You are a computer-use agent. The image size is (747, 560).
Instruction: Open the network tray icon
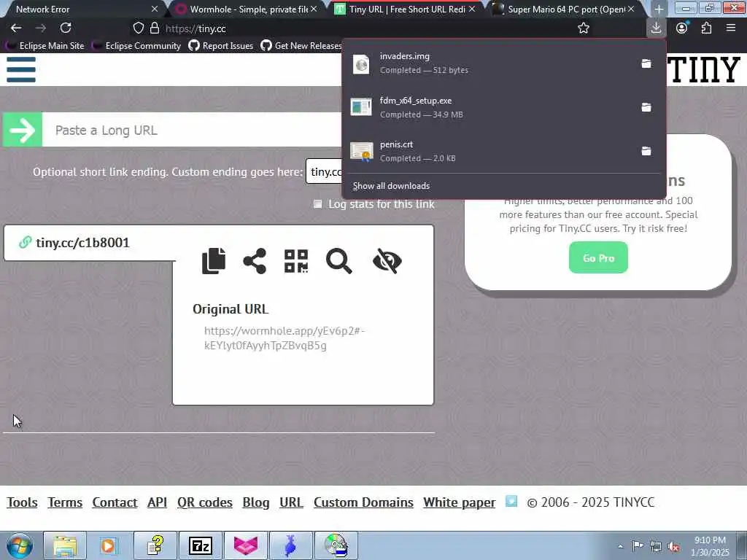[x=656, y=547]
